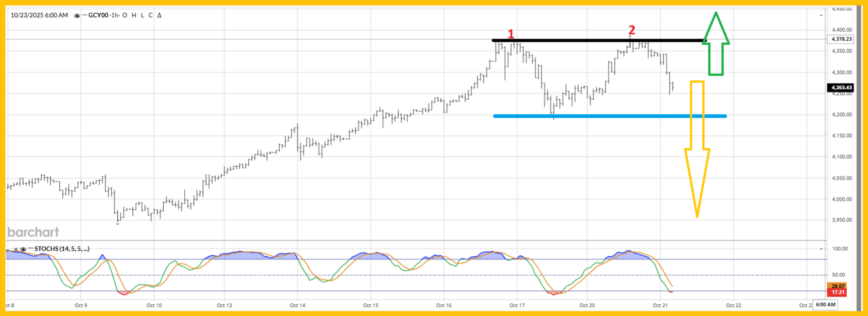Click the red number 1 peak marker
Screen dimensions: 868x316
511,34
